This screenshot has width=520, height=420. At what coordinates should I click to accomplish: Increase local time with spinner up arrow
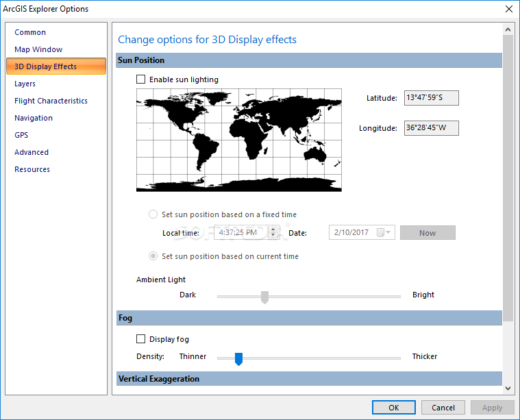point(273,230)
